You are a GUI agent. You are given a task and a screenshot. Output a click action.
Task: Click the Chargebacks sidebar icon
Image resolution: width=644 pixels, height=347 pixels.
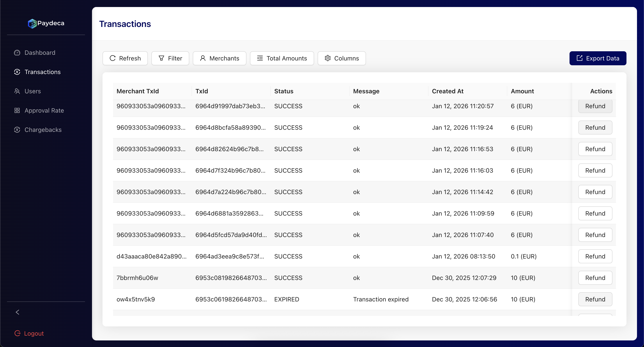17,129
